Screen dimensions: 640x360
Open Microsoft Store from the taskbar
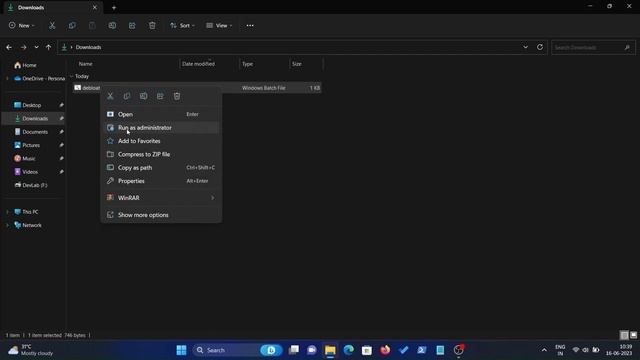tap(367, 350)
